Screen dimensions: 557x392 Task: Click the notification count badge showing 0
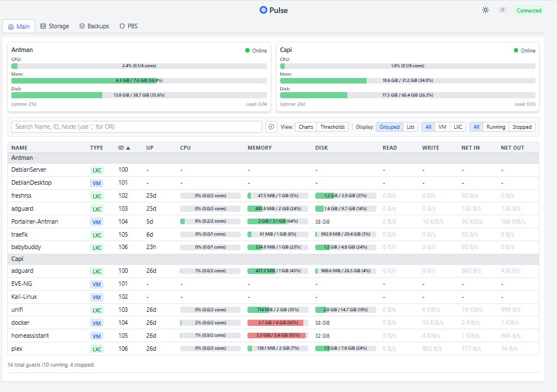click(502, 10)
